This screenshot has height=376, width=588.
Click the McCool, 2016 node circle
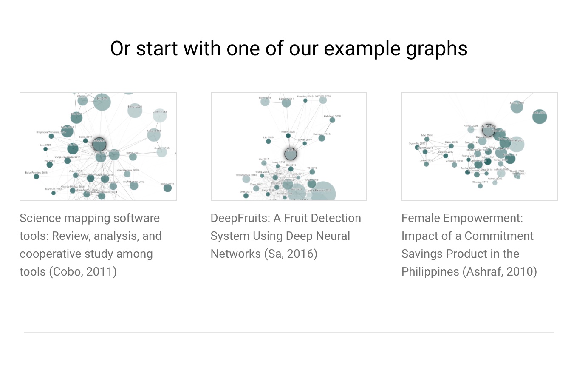click(323, 100)
